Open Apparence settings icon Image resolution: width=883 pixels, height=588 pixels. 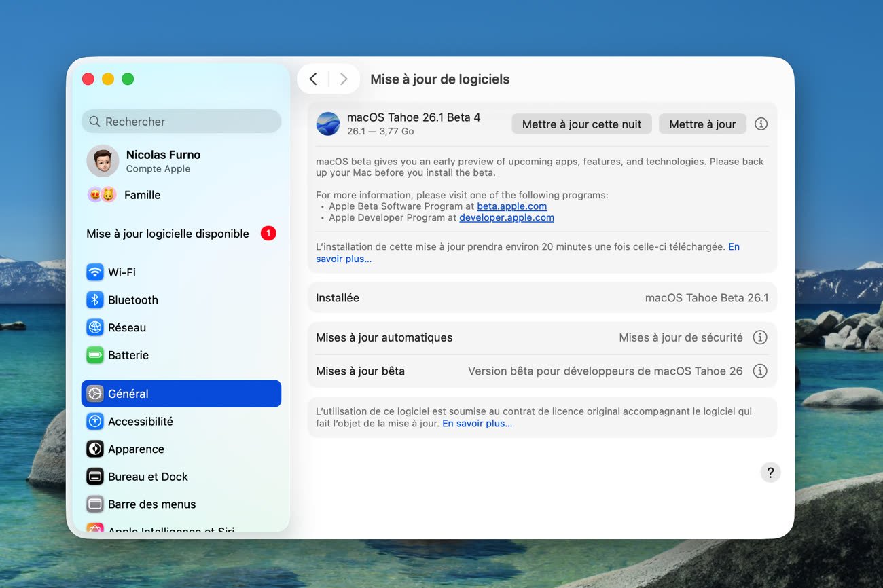[x=94, y=449]
